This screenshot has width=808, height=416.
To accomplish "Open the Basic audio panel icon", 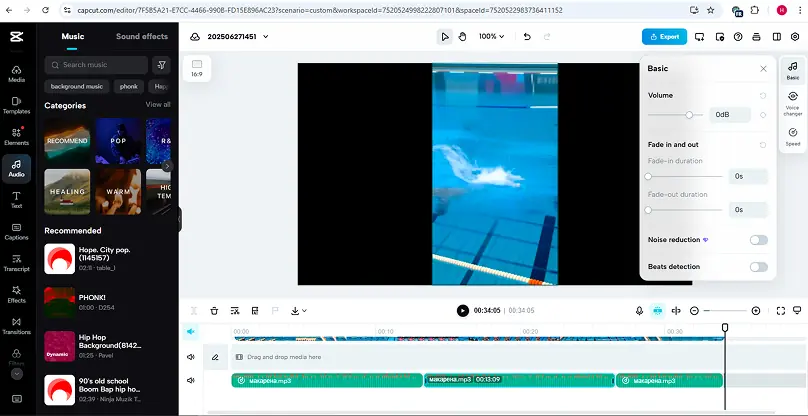I will [x=793, y=71].
